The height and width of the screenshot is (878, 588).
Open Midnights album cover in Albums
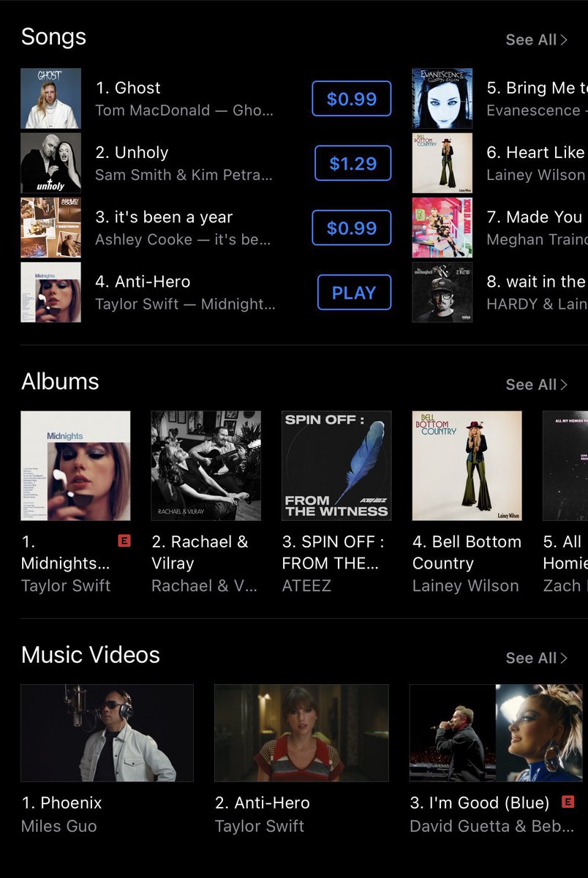[75, 466]
